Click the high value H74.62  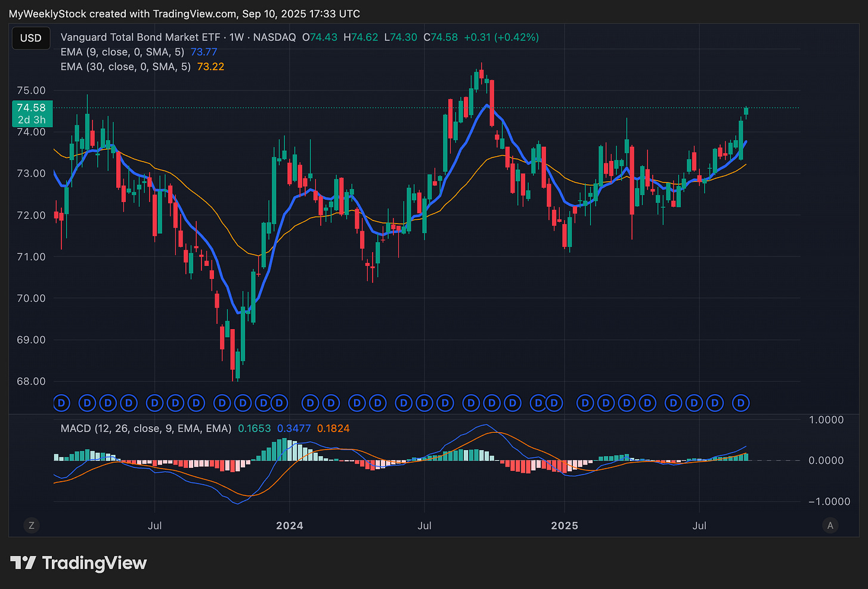point(361,37)
